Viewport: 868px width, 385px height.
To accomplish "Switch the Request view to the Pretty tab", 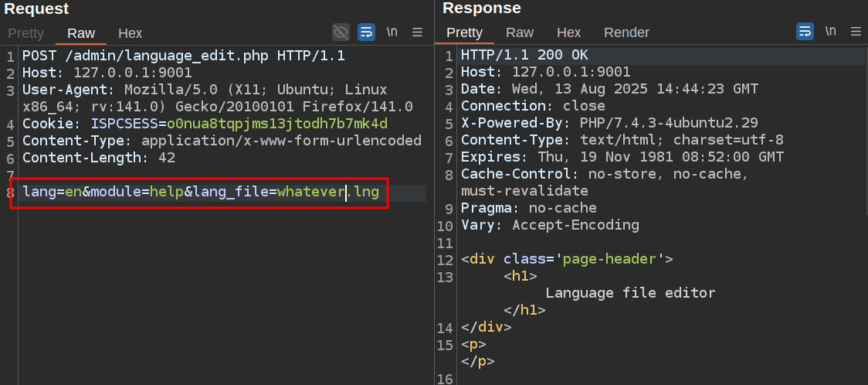I will coord(25,33).
